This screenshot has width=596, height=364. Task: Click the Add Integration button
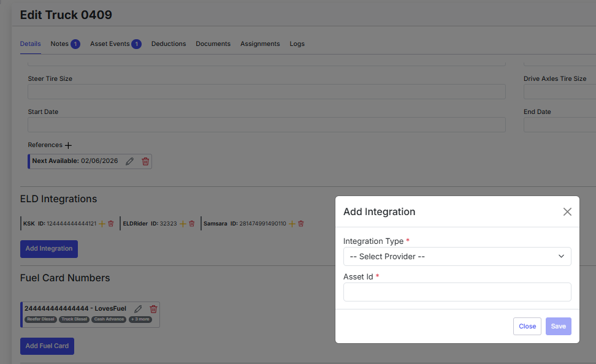pos(49,249)
